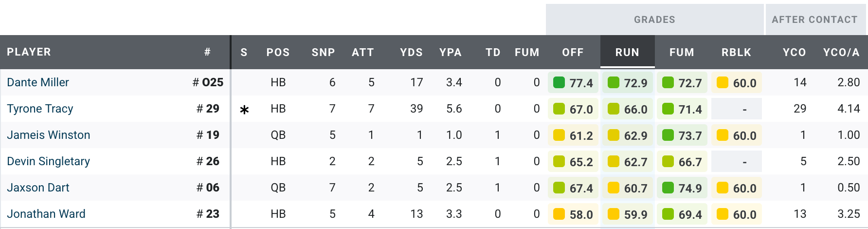The height and width of the screenshot is (229, 868).
Task: Open Tyrone Tracy's player link
Action: pos(40,109)
